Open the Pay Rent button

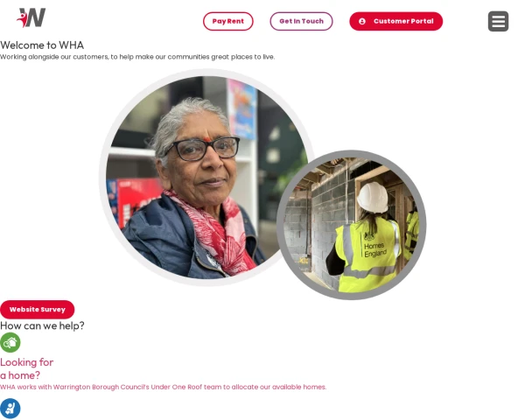(x=228, y=21)
